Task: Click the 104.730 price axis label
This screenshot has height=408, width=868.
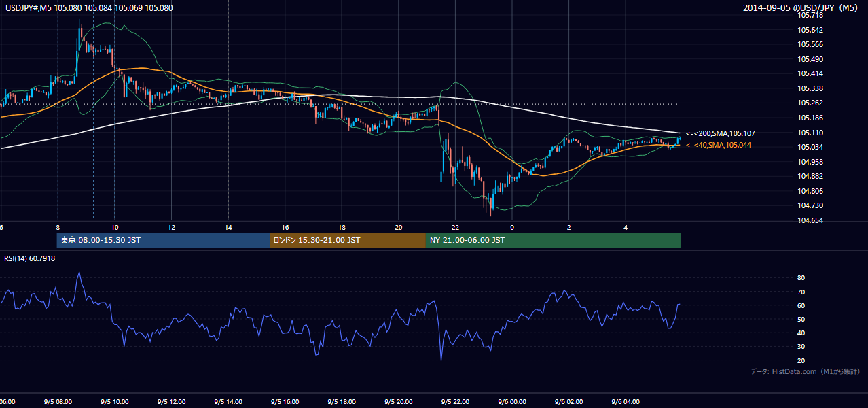Action: [x=810, y=205]
